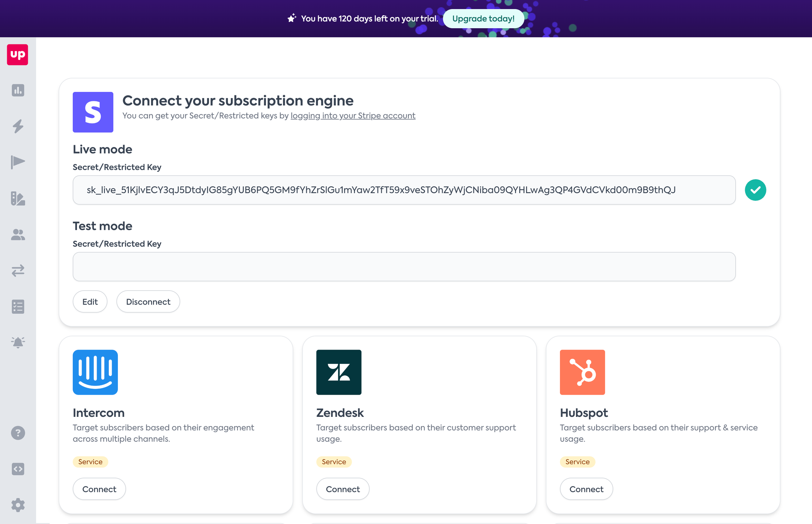Open the settings gear icon
812x524 pixels.
[18, 505]
